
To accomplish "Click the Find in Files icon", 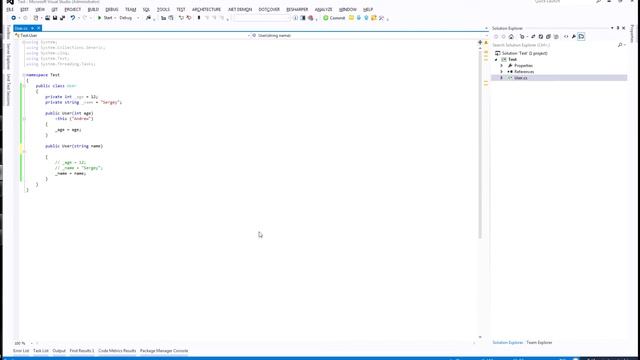I will click(x=148, y=18).
